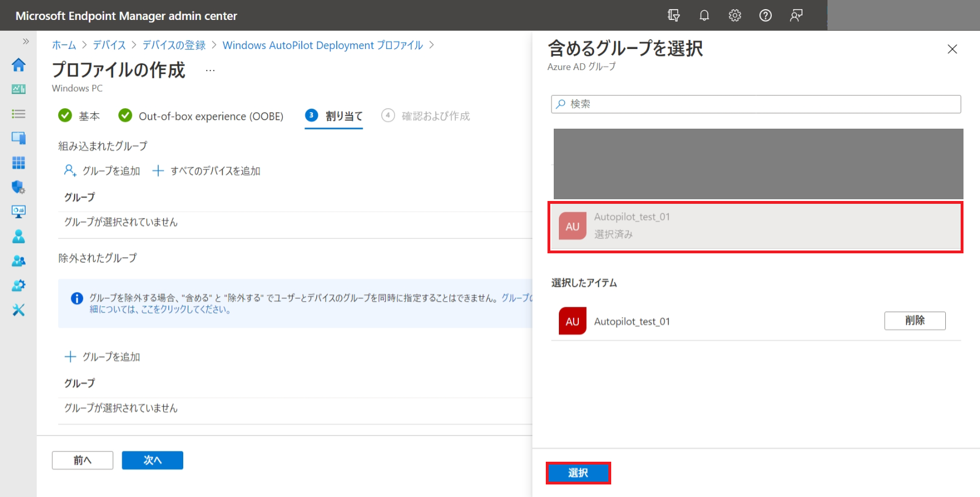Open Endpoint security shield icon in sidebar

click(18, 187)
